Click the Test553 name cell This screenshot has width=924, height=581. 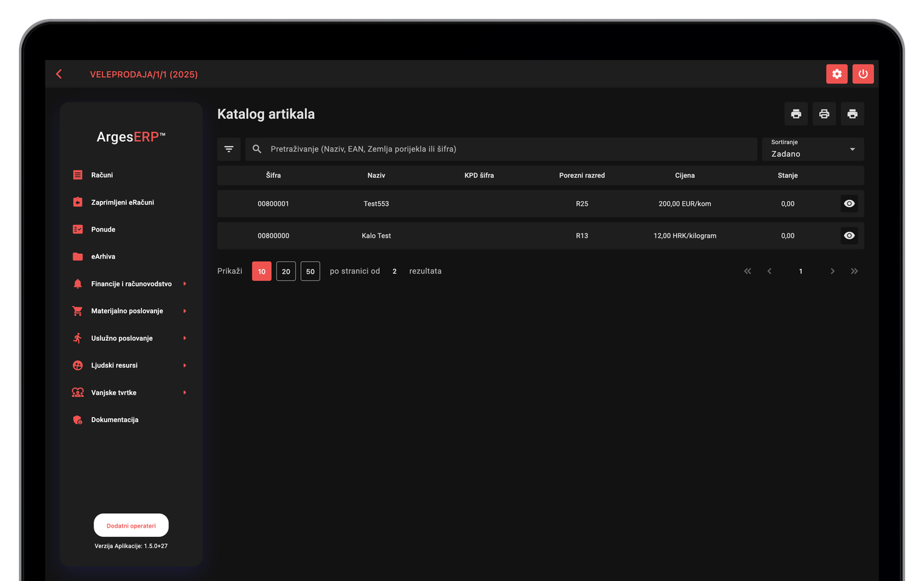[376, 204]
